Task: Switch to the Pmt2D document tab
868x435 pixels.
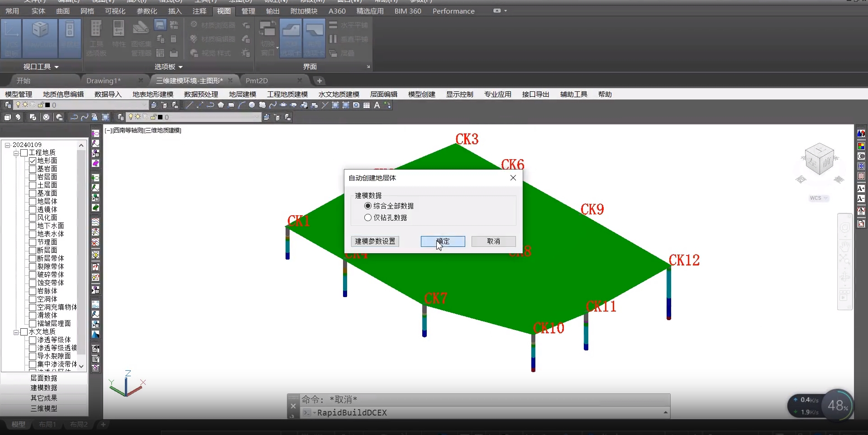Action: pyautogui.click(x=257, y=80)
